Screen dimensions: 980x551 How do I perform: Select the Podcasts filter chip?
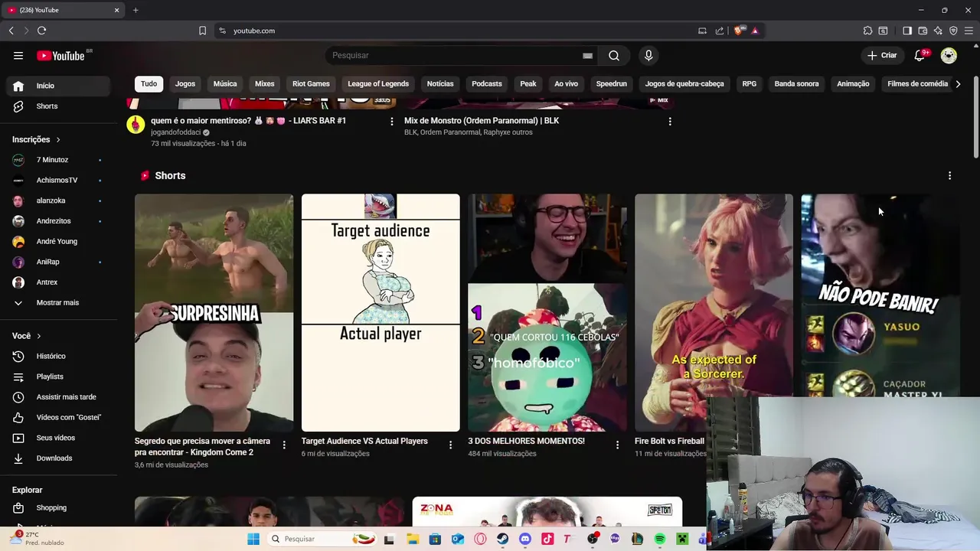tap(487, 83)
